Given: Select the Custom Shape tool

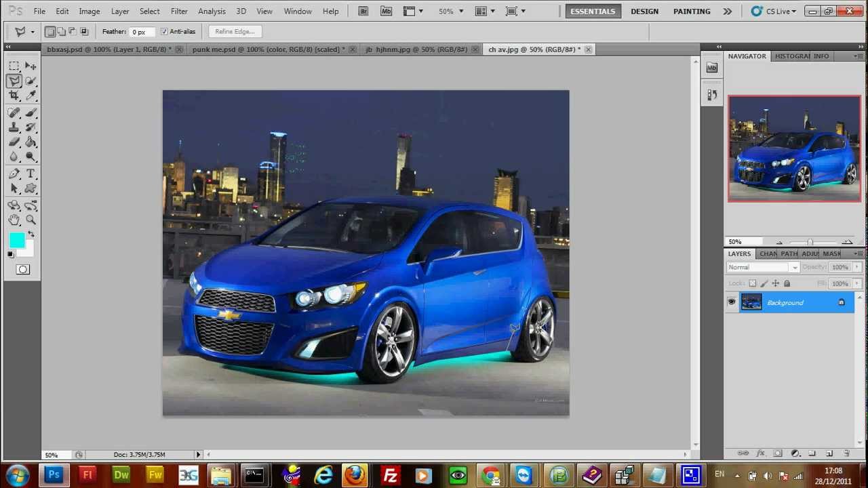Looking at the screenshot, I should (31, 189).
